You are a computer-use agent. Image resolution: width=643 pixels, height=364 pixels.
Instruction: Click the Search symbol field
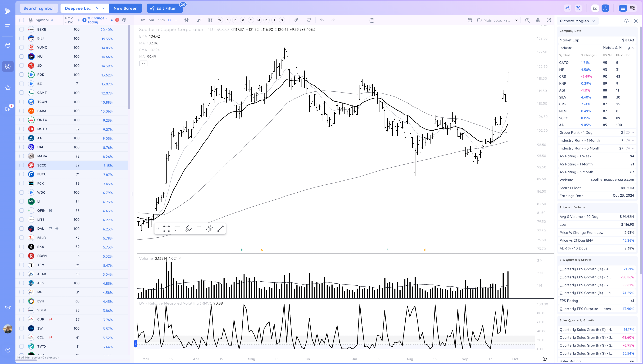coord(39,8)
